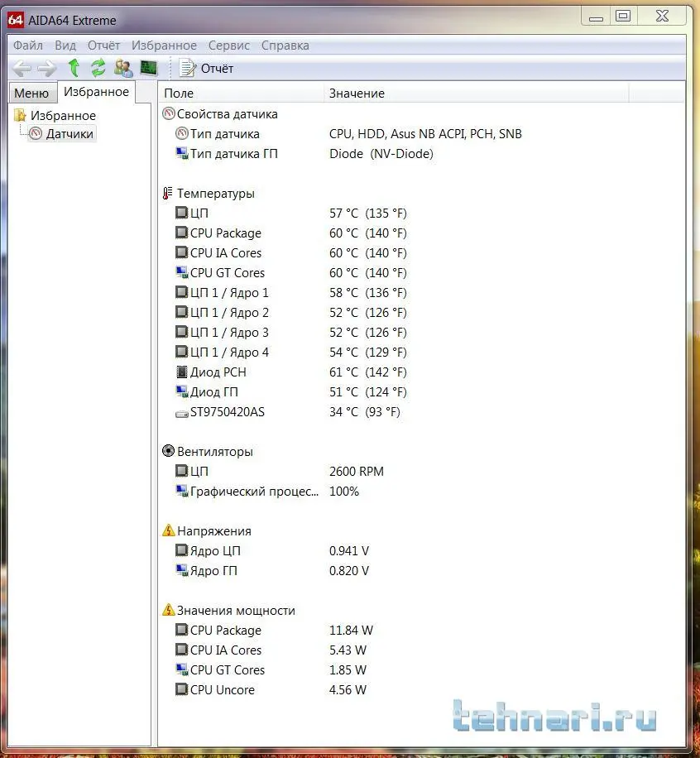700x758 pixels.
Task: Select the 100% fan value
Action: [x=343, y=492]
